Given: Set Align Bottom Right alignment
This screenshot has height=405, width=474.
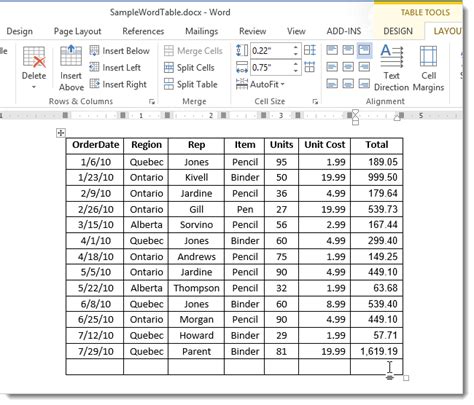Looking at the screenshot, I should click(364, 83).
